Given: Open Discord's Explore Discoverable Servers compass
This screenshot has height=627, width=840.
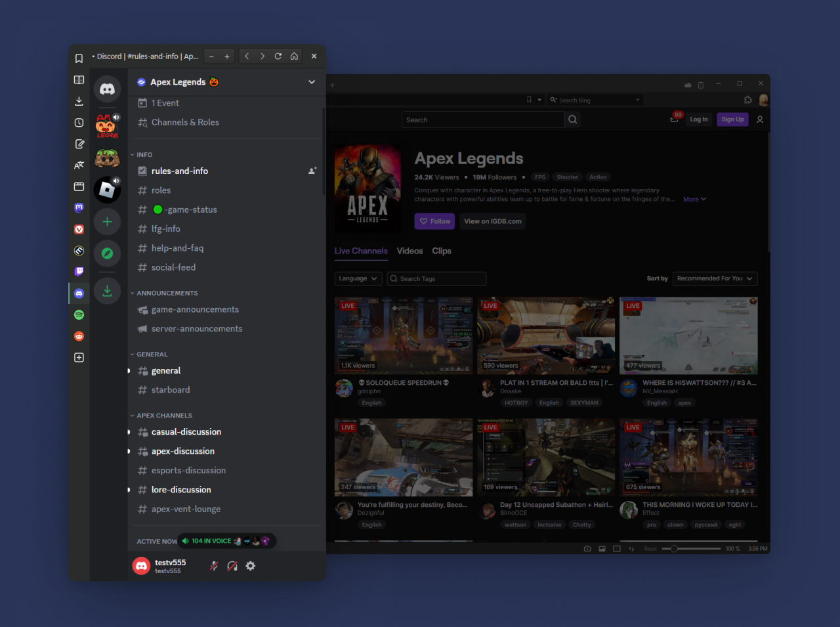Looking at the screenshot, I should pyautogui.click(x=107, y=253).
